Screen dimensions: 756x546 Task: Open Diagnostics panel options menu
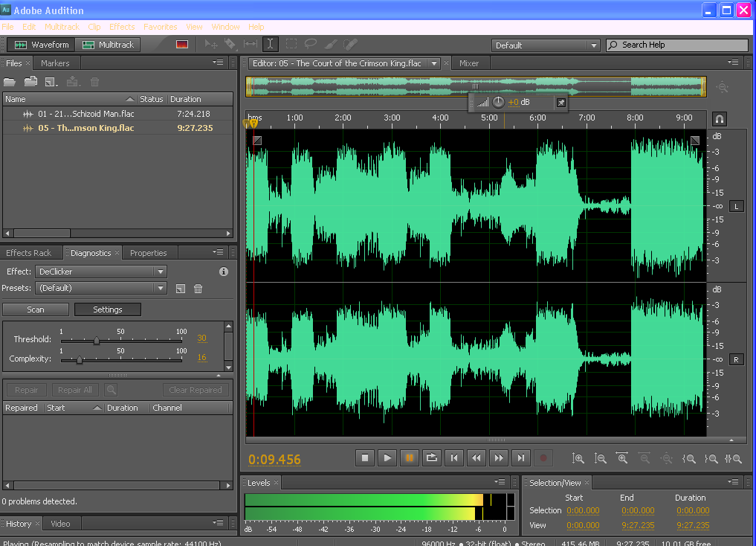(x=218, y=251)
